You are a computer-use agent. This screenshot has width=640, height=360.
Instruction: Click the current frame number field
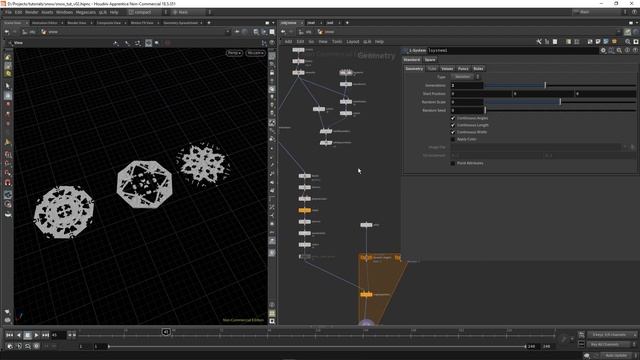tap(58, 335)
